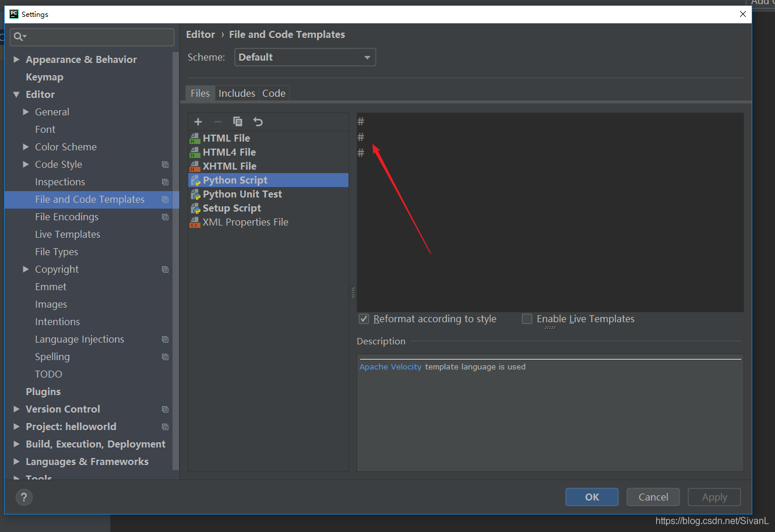Click inside the template code editor
Image resolution: width=775 pixels, height=532 pixels.
550,212
